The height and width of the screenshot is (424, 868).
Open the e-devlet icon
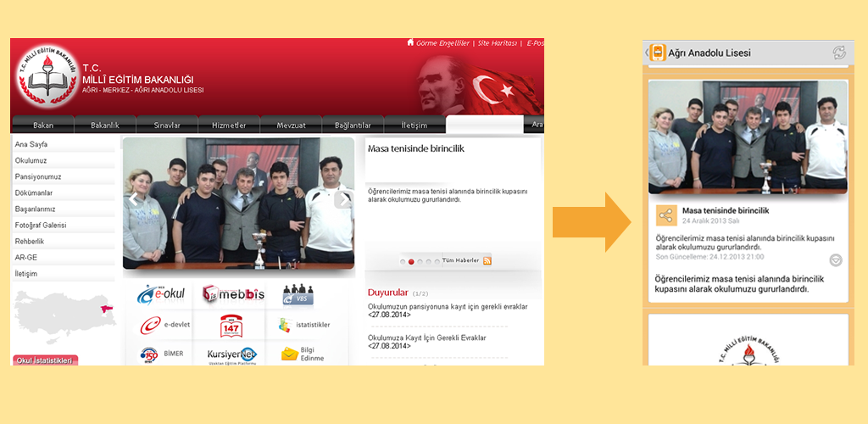pyautogui.click(x=164, y=326)
